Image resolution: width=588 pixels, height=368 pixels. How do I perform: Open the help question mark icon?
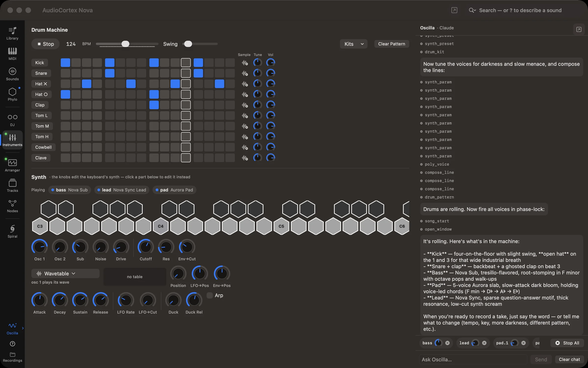(12, 344)
